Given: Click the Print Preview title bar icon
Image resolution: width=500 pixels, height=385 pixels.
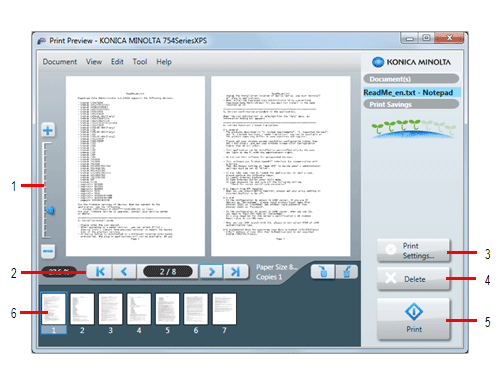Looking at the screenshot, I should (x=41, y=41).
